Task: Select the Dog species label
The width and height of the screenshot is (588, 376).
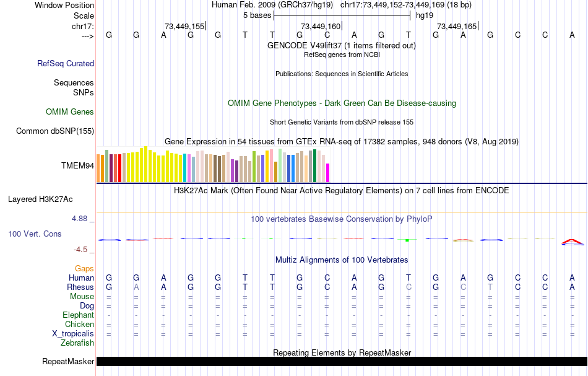Action: tap(87, 306)
